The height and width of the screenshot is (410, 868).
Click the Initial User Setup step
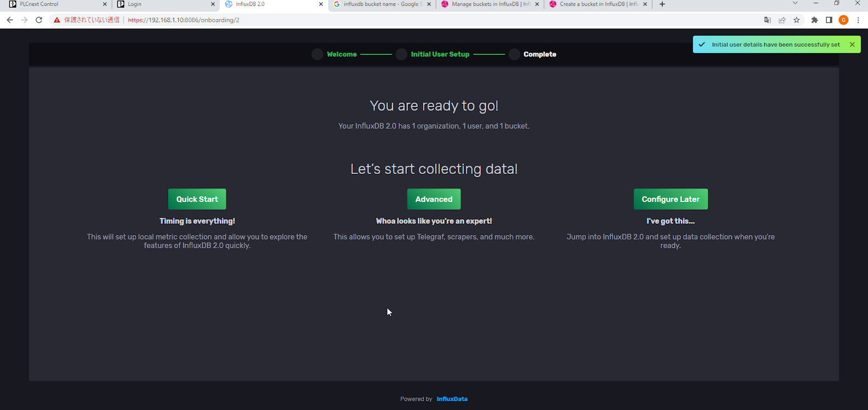(440, 54)
